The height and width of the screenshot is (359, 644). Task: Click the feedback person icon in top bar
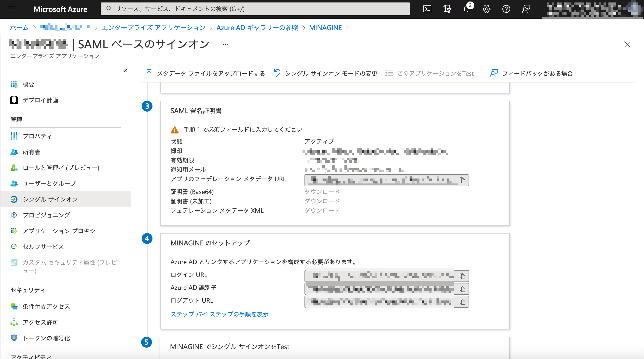[526, 9]
